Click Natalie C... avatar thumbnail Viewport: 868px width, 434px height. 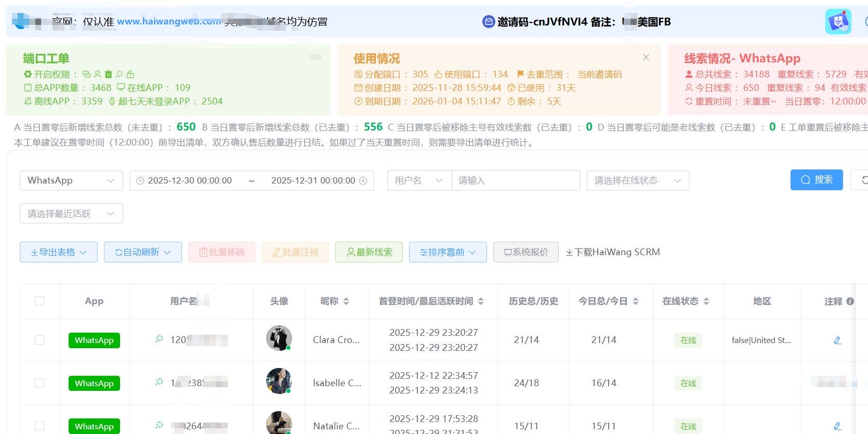[x=279, y=423]
